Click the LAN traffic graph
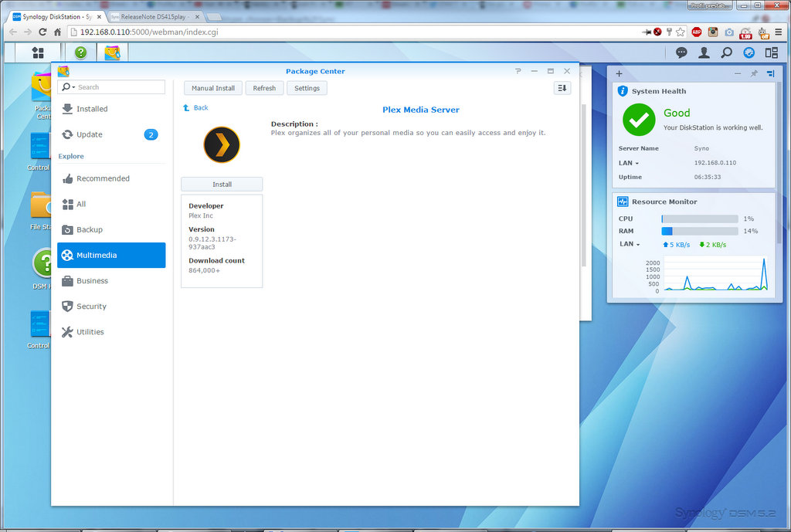The image size is (791, 532). [x=716, y=274]
